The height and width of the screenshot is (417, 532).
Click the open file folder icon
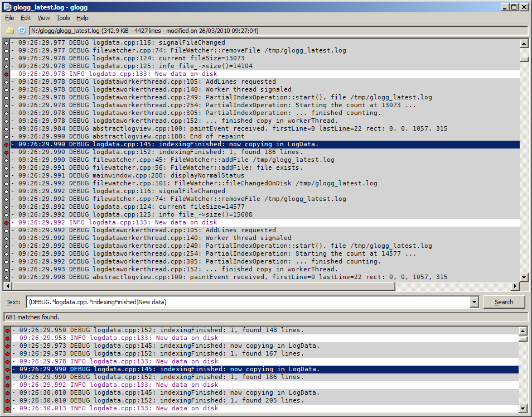[x=9, y=31]
